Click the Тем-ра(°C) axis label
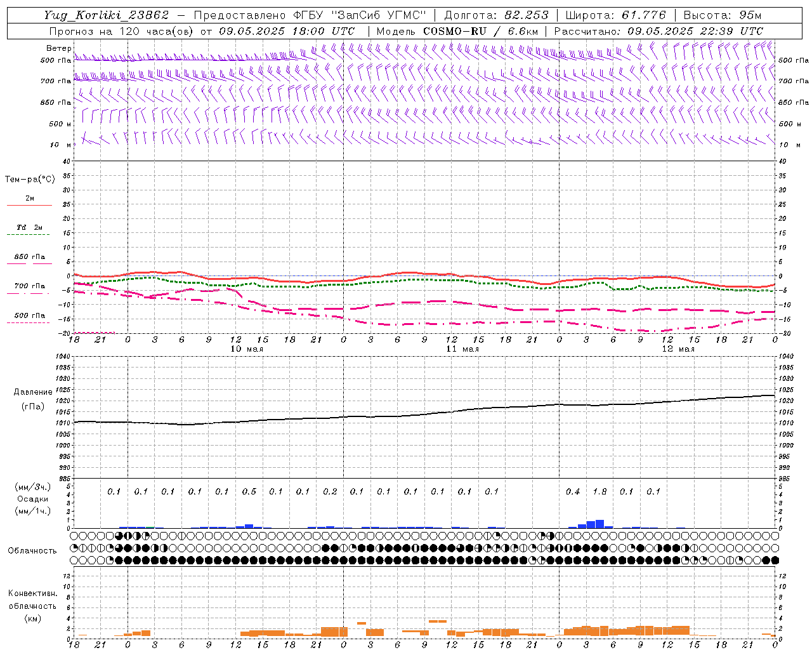Screen dimensions: 812x650 30,180
